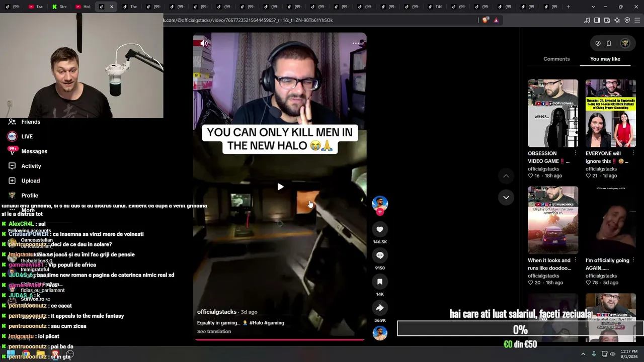Click the Brave Rewards triangle icon
The height and width of the screenshot is (362, 644).
[x=496, y=20]
